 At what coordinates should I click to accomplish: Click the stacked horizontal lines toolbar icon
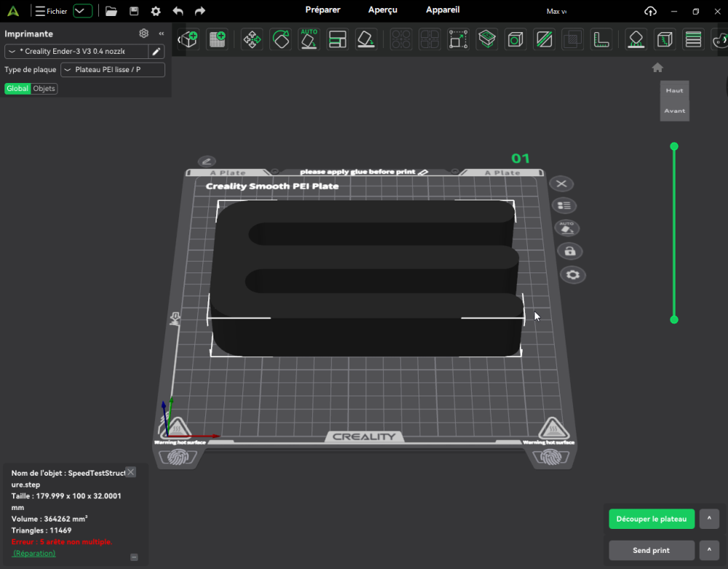pos(693,39)
